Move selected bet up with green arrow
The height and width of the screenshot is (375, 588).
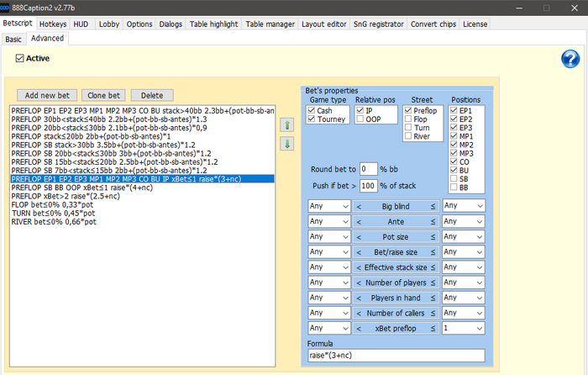click(287, 125)
